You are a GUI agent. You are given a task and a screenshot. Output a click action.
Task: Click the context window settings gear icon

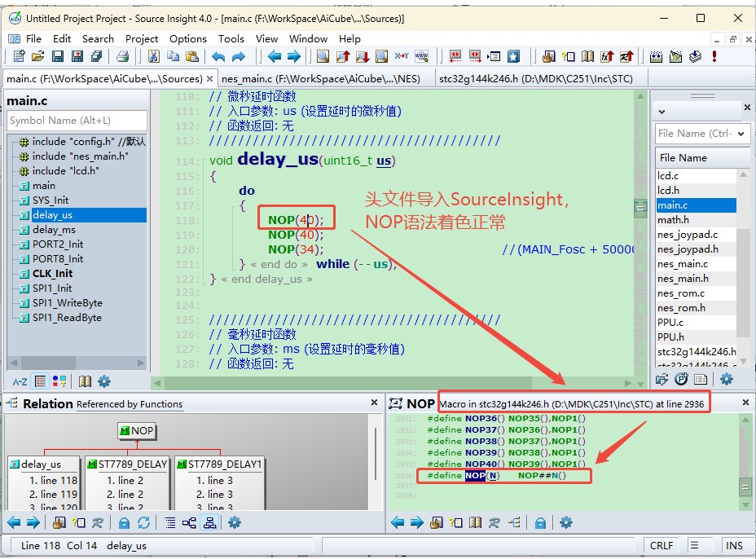click(x=566, y=522)
